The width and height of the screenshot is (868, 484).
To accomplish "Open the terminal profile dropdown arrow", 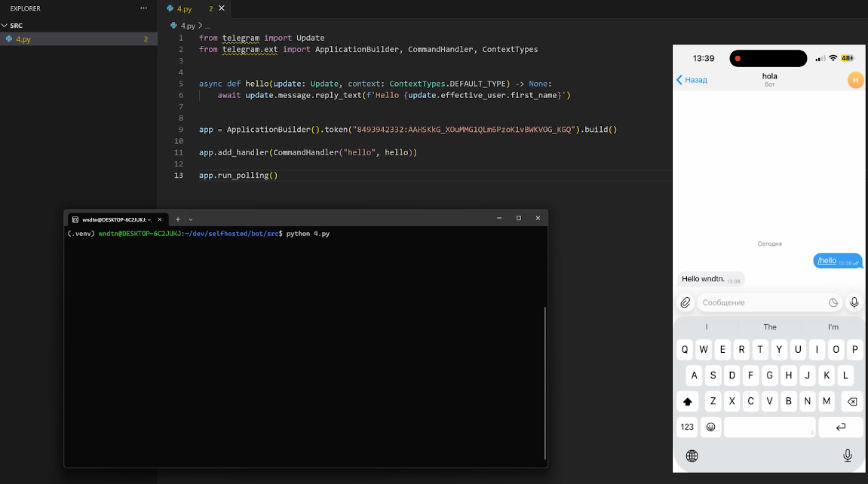I will 191,219.
